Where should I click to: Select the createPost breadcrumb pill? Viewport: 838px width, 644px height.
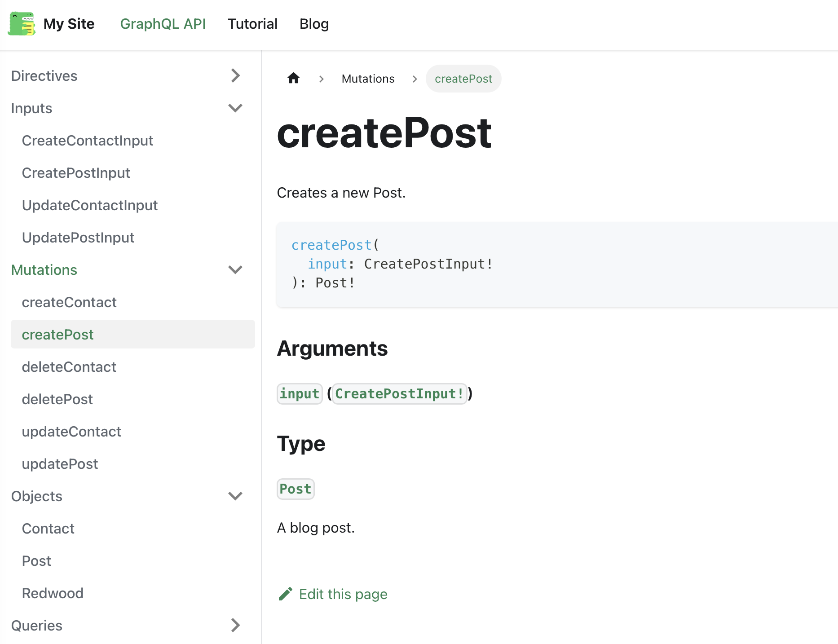tap(463, 79)
